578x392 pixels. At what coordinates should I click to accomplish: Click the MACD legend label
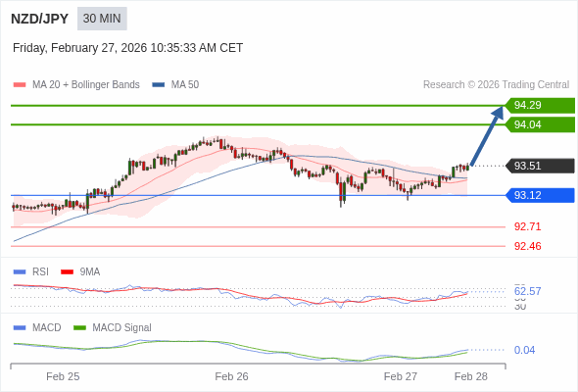[x=47, y=328]
